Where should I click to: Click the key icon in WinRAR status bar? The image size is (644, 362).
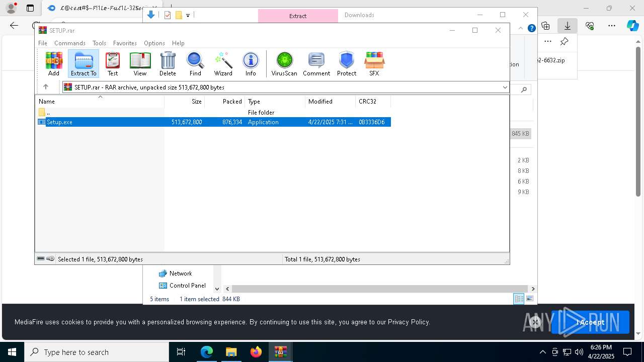tap(50, 259)
